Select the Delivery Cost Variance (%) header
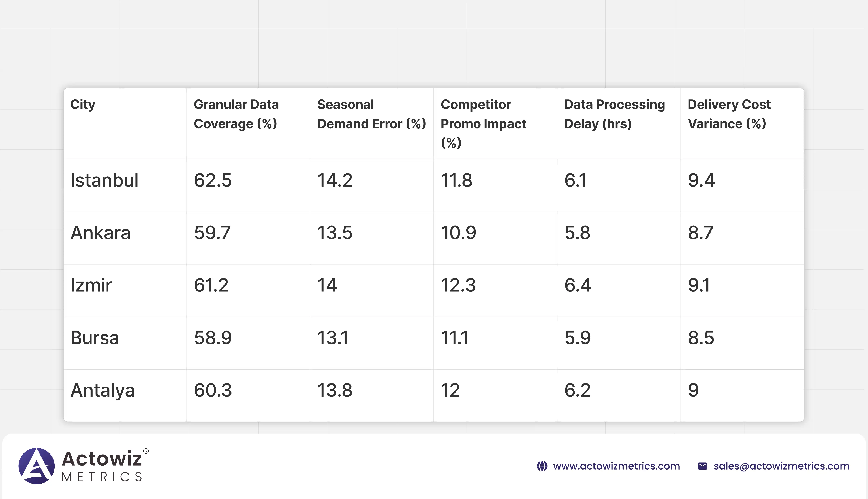The height and width of the screenshot is (499, 868). [x=729, y=114]
